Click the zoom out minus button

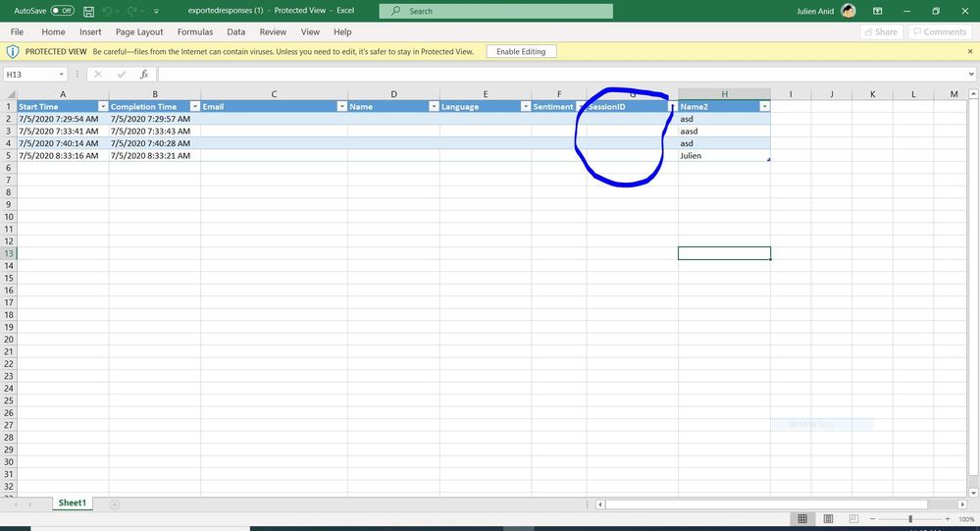tap(872, 519)
